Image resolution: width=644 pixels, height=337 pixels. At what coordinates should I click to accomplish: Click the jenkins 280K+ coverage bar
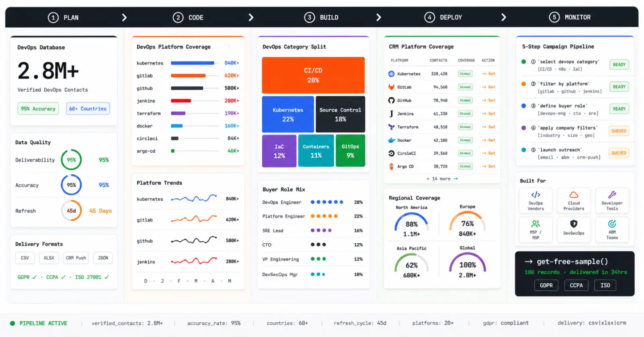[x=181, y=101]
